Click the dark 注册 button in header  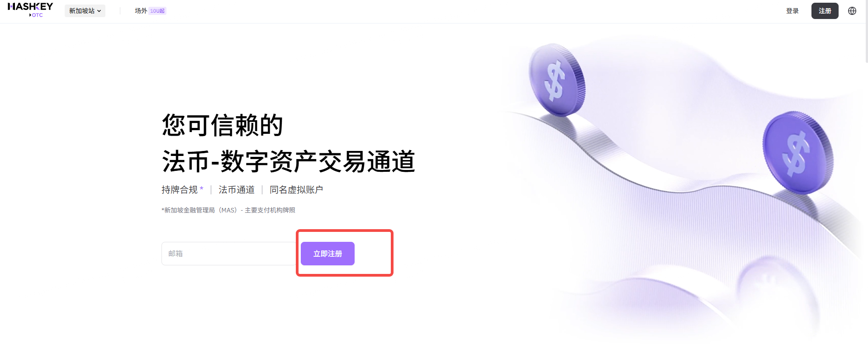pos(825,11)
